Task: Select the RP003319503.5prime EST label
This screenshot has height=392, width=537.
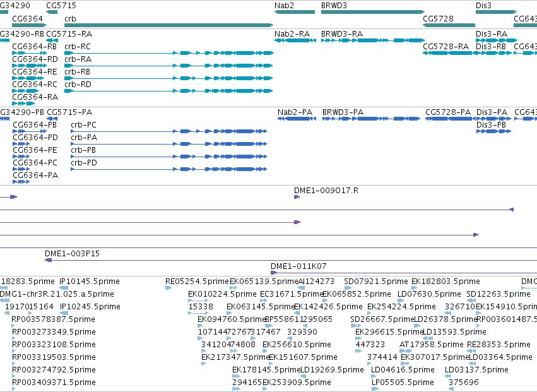Action: [54, 357]
